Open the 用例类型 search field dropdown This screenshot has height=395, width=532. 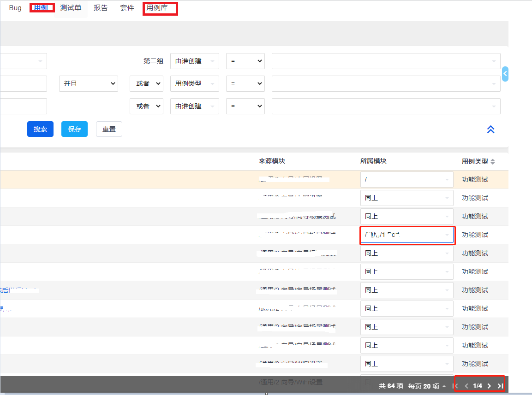(194, 83)
